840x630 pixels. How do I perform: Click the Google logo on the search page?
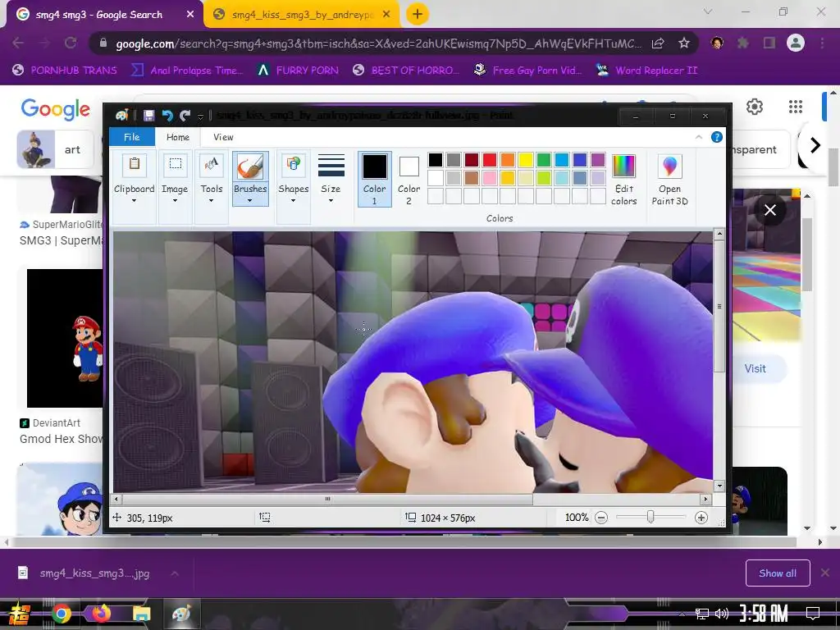[x=55, y=109]
